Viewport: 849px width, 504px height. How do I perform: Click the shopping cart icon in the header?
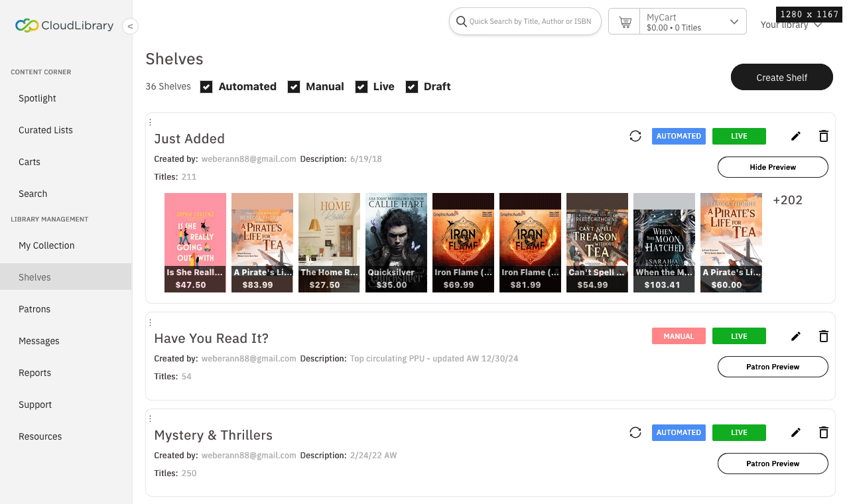pos(624,21)
